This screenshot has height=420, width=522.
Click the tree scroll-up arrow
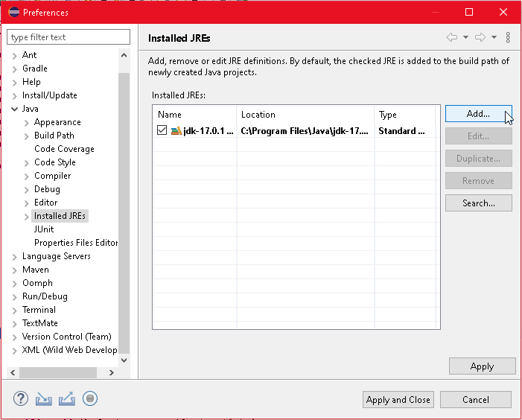(x=124, y=55)
